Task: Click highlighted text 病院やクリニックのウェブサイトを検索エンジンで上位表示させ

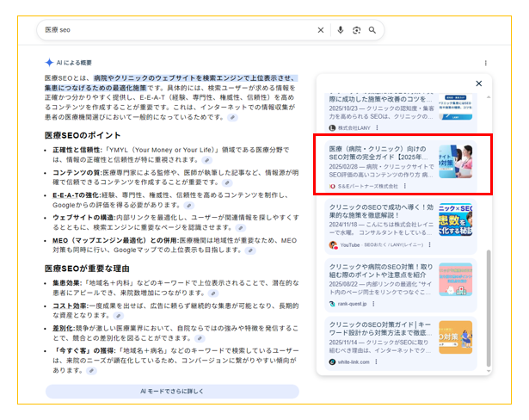Action: [194, 78]
